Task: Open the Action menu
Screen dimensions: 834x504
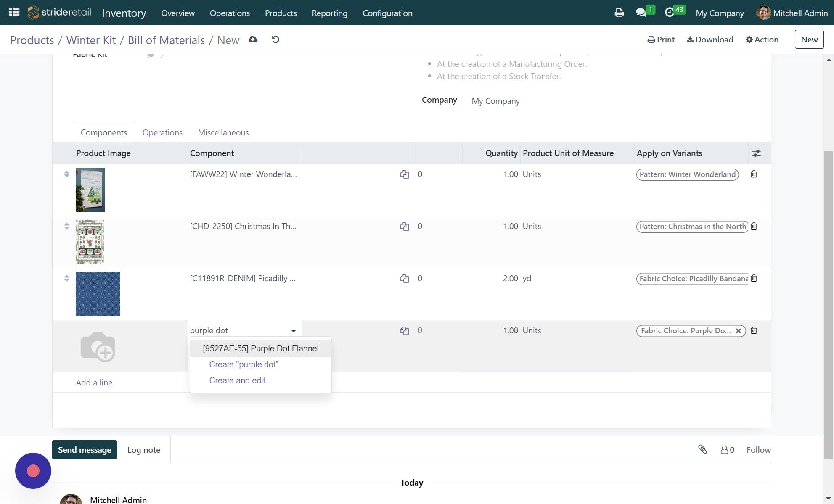Action: click(x=762, y=40)
